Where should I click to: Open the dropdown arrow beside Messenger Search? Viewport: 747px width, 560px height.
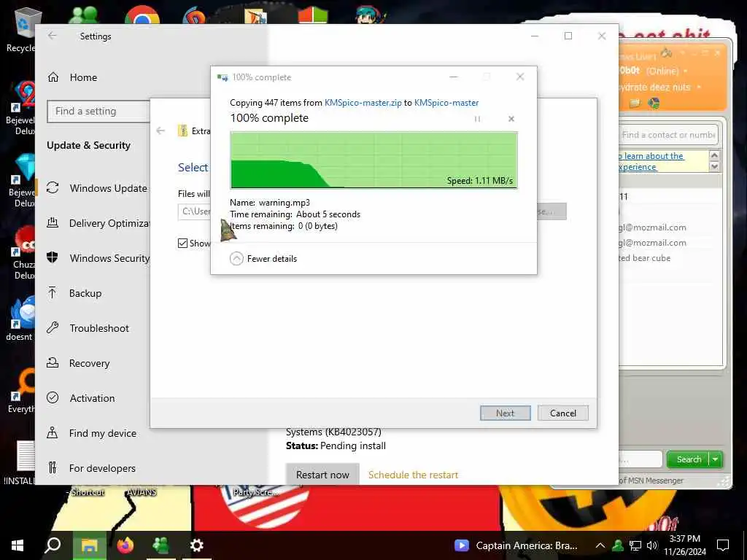click(716, 459)
